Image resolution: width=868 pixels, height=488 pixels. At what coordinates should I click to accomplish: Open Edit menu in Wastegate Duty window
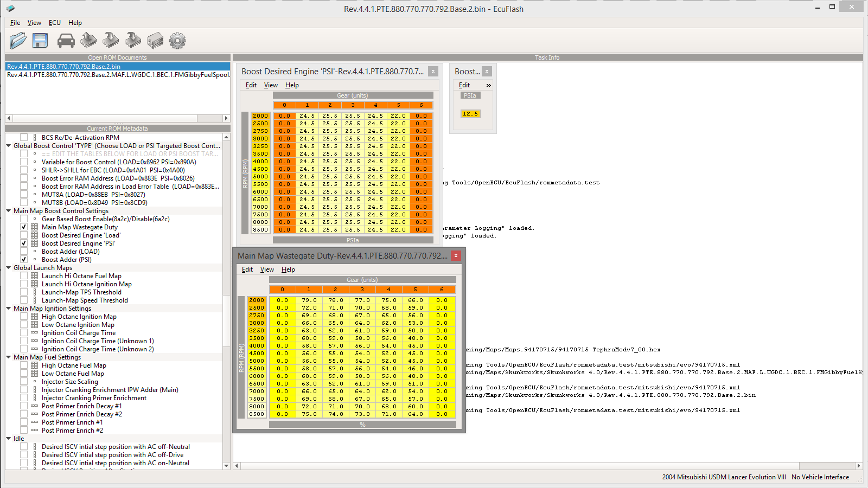(x=247, y=269)
